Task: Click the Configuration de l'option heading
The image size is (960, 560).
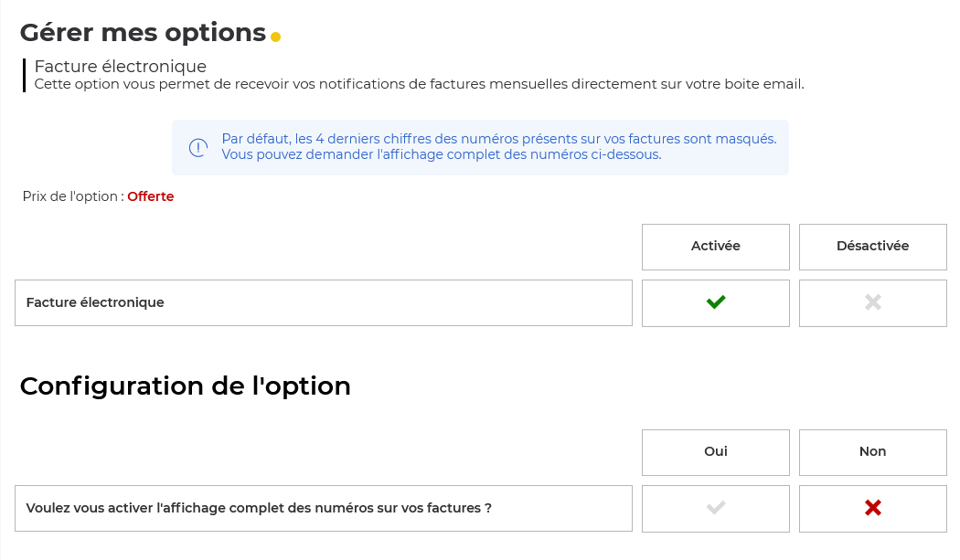Action: point(185,386)
